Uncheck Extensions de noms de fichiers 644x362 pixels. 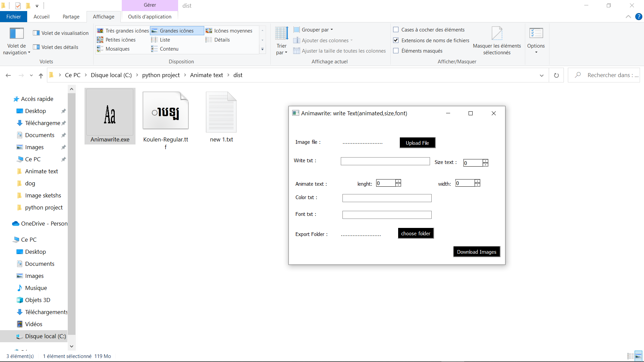click(396, 40)
